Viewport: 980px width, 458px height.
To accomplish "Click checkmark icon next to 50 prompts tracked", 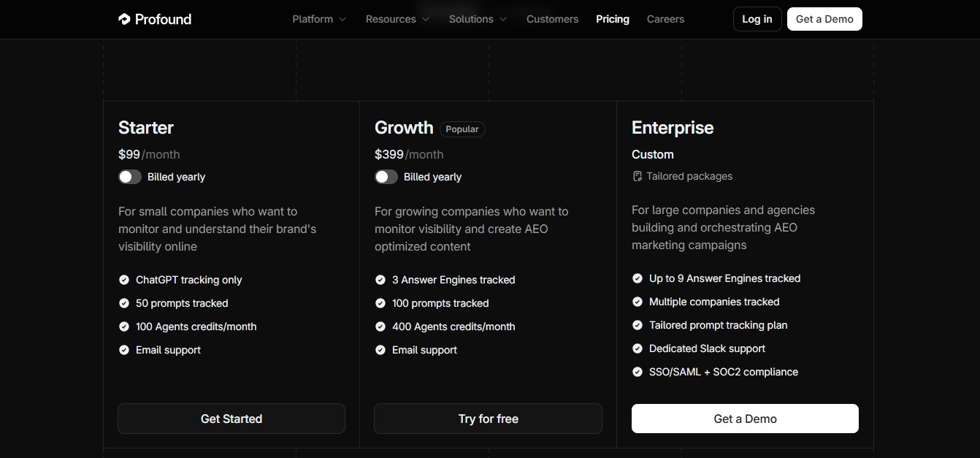I will tap(124, 303).
